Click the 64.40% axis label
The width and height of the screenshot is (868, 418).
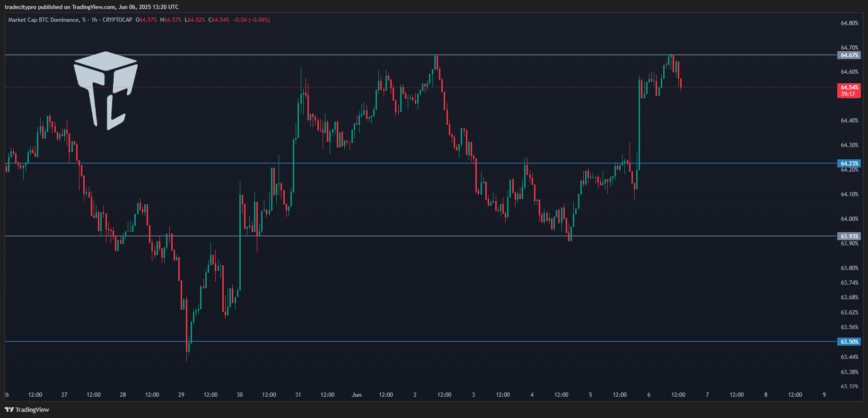850,121
